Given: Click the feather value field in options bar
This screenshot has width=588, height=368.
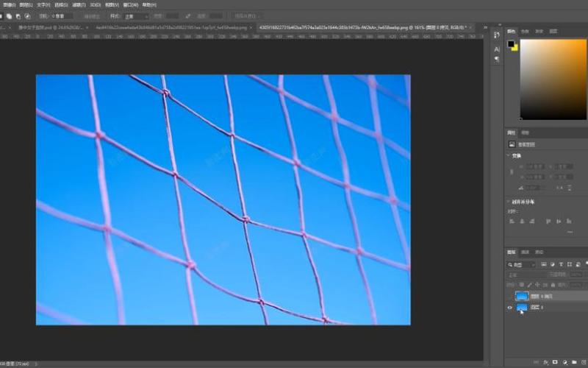Looking at the screenshot, I should 62,16.
